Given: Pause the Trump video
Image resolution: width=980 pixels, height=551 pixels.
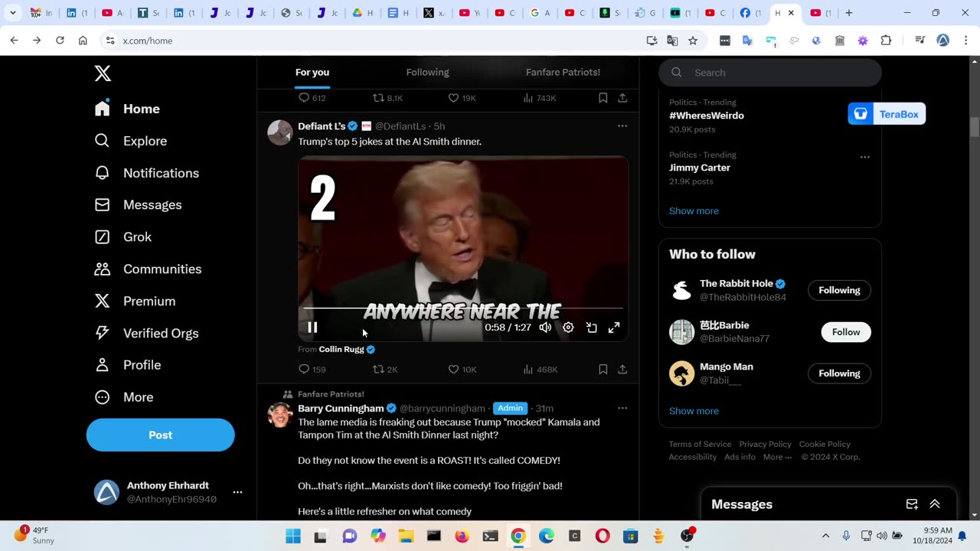Looking at the screenshot, I should click(312, 328).
